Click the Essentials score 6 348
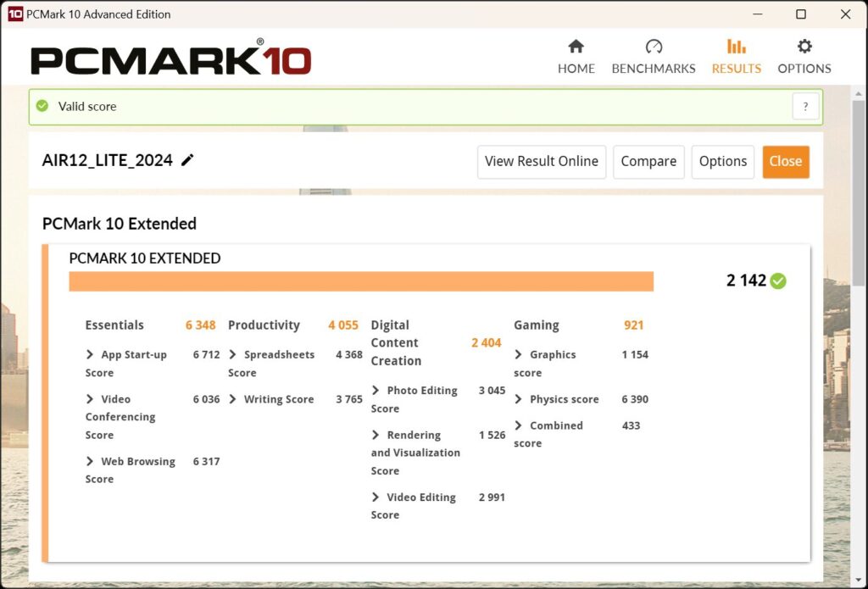Screen dimensions: 868x589 [x=200, y=325]
